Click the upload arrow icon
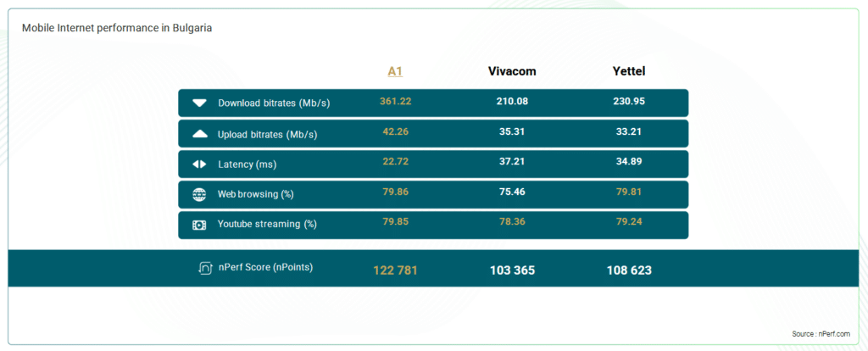This screenshot has height=351, width=868. click(x=199, y=134)
